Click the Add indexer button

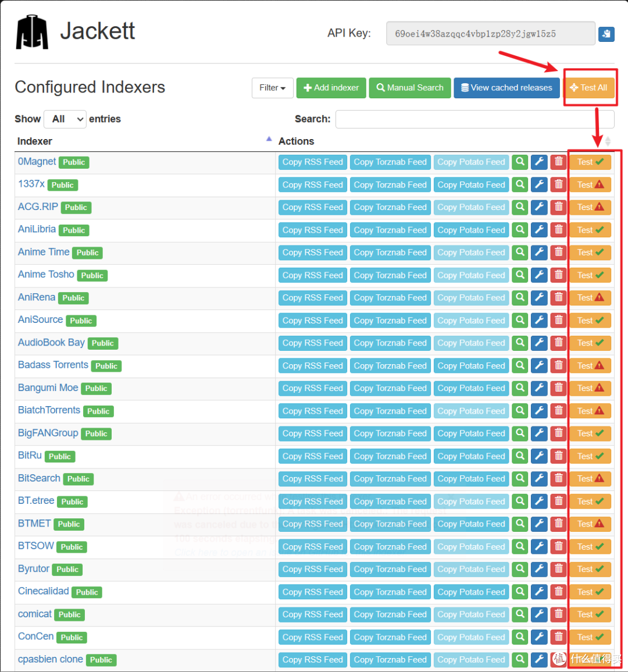pyautogui.click(x=331, y=88)
